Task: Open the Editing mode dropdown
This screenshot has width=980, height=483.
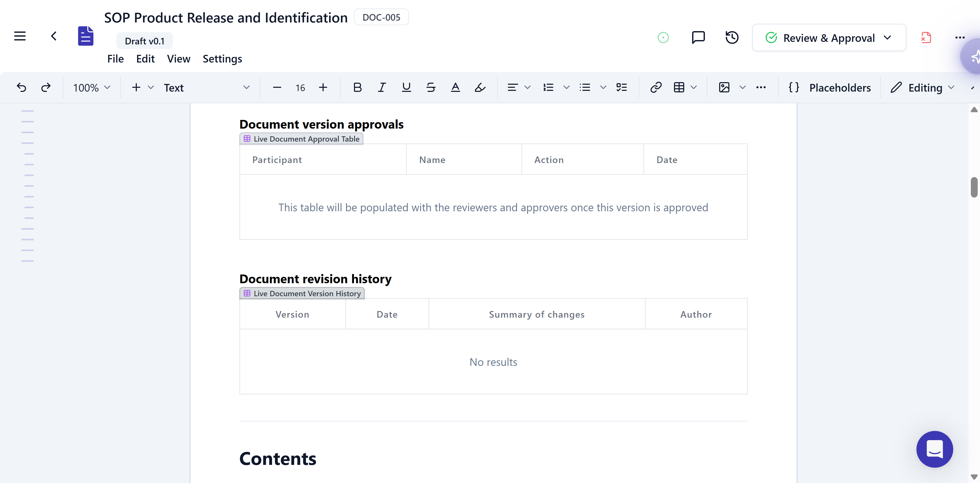Action: pyautogui.click(x=923, y=88)
